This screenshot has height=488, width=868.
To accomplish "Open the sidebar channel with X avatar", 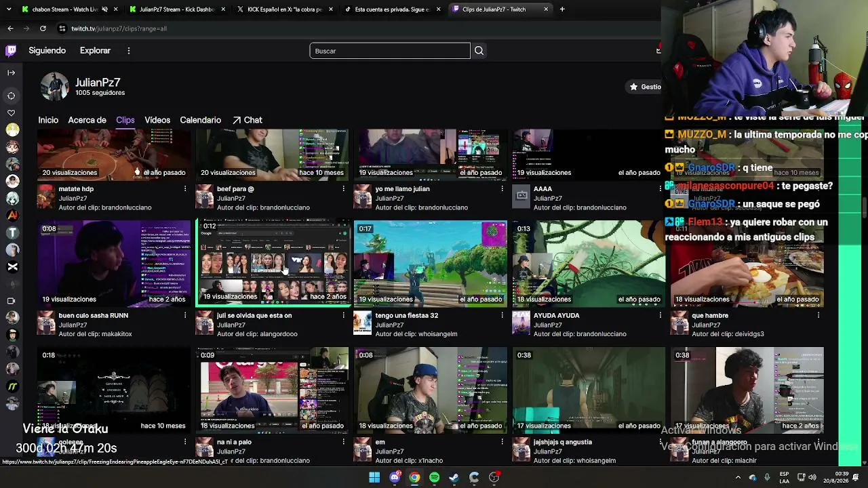I will 12,266.
